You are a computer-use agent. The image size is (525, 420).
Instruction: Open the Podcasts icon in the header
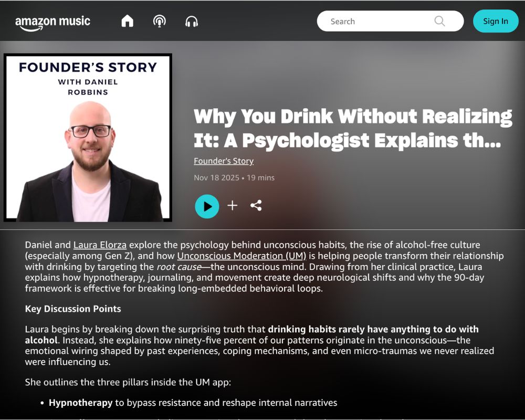(160, 22)
